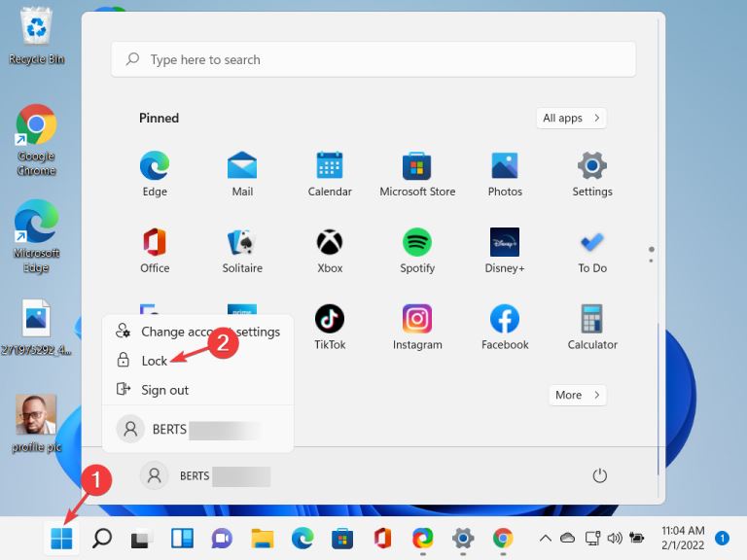Viewport: 747px width, 560px height.
Task: Select Change account settings
Action: pos(197,332)
